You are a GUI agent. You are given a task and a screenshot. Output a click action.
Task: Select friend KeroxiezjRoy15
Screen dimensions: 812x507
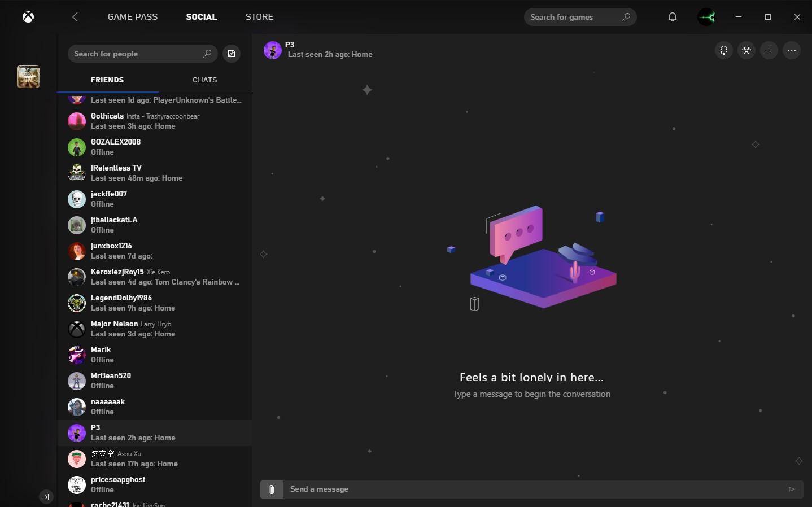pos(155,277)
